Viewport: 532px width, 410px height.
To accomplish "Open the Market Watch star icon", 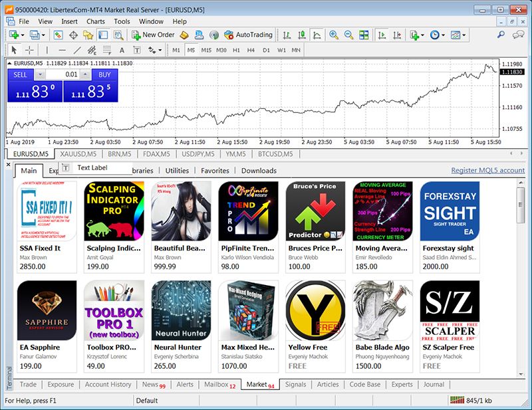I will coord(88,35).
